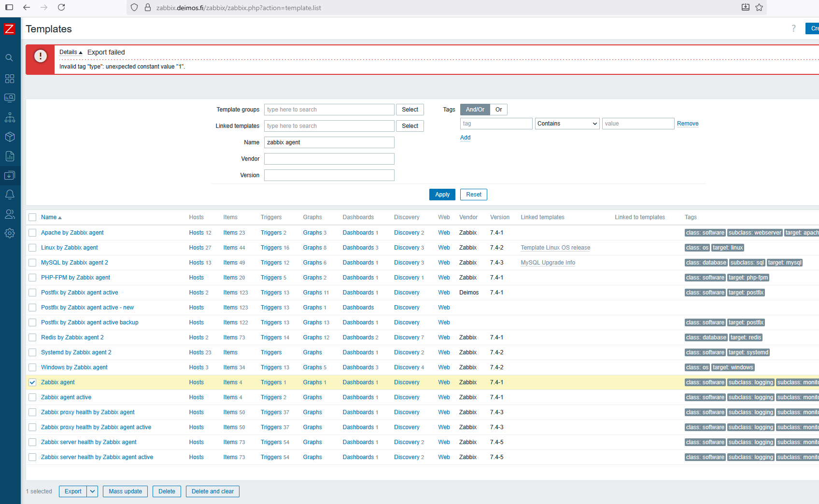Screen dimensions: 819x504
Task: Open the Inventory cube sidebar icon
Action: point(10,137)
